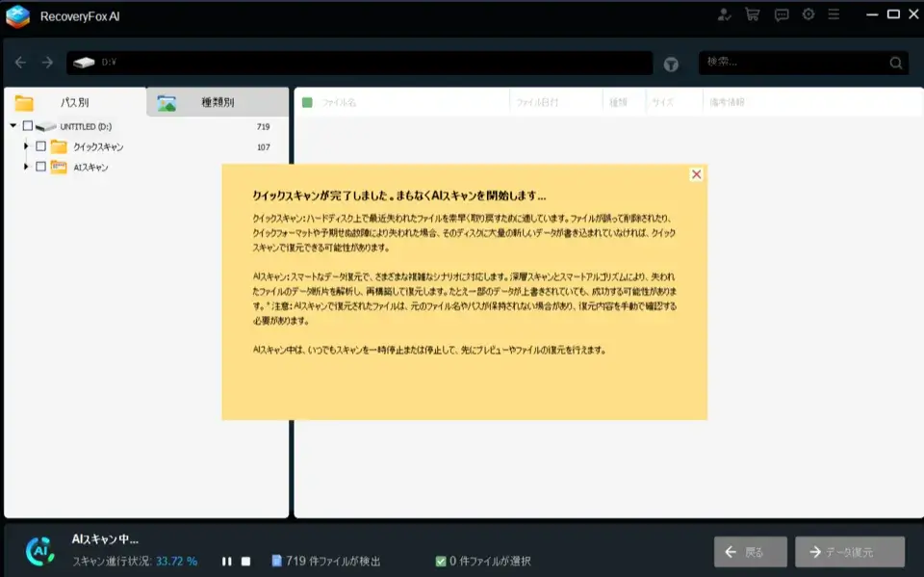Minimize the RecoveryFox AI window
Image resolution: width=924 pixels, height=577 pixels.
872,14
